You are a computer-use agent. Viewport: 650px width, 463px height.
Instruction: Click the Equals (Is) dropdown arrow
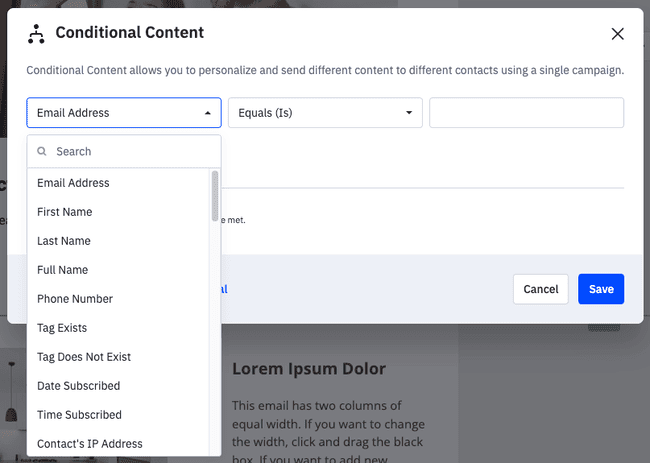coord(409,113)
